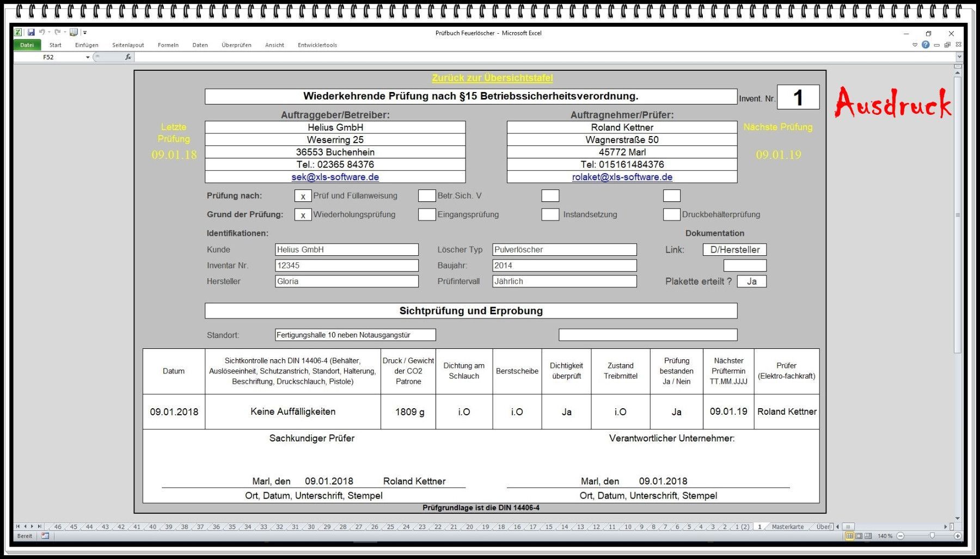Open the Name Box dropdown arrow
This screenshot has width=980, height=559.
(88, 57)
